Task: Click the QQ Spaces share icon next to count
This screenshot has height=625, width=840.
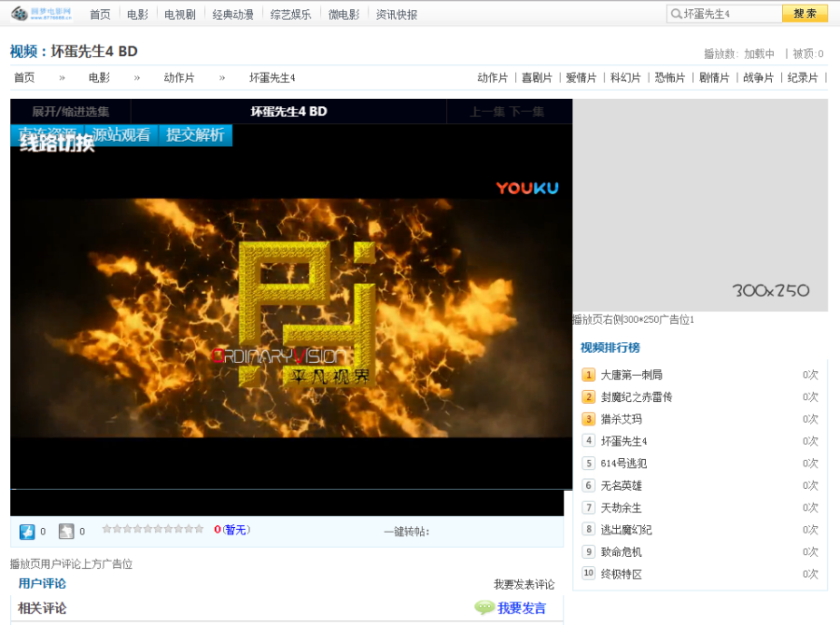Action: (x=27, y=531)
